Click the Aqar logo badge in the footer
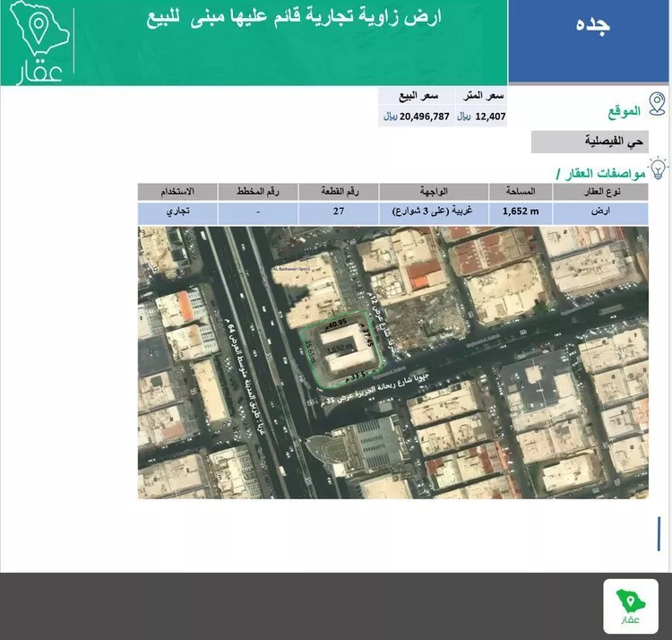 [x=631, y=606]
